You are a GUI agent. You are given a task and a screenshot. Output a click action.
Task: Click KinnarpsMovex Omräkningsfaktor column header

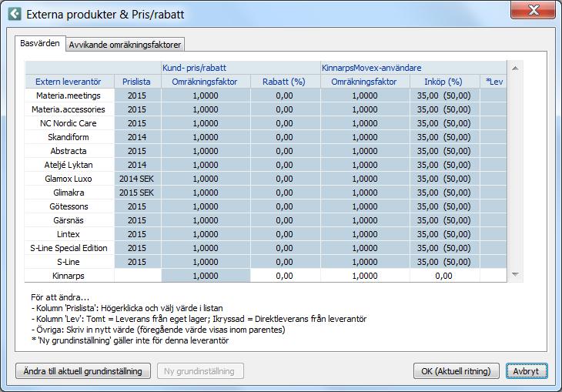point(364,82)
